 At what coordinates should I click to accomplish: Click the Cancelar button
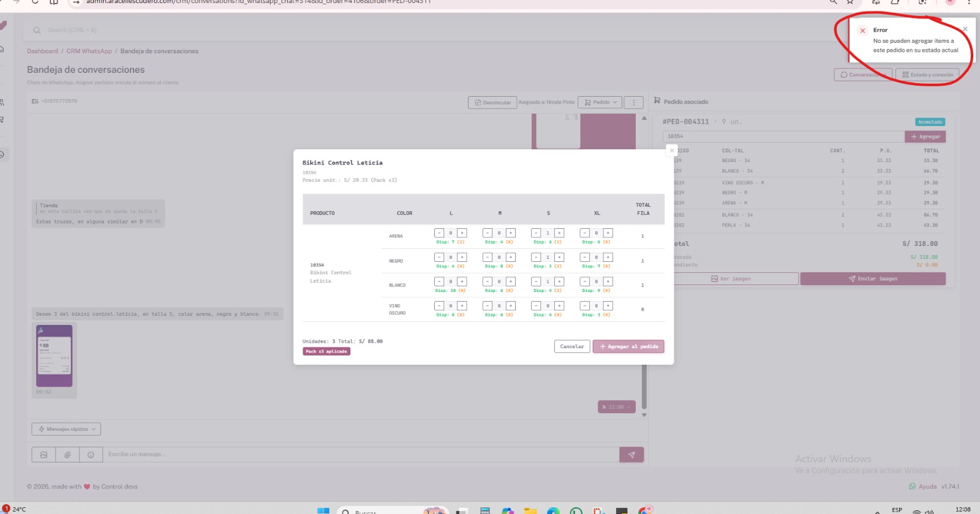point(572,346)
